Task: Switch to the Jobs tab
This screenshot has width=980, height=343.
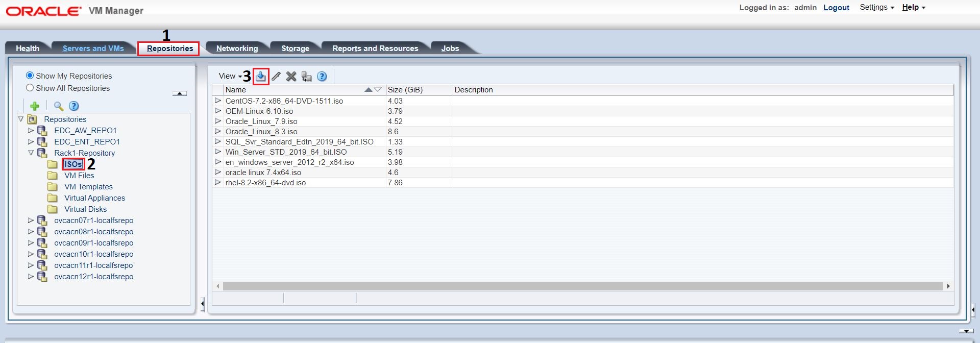Action: [450, 48]
